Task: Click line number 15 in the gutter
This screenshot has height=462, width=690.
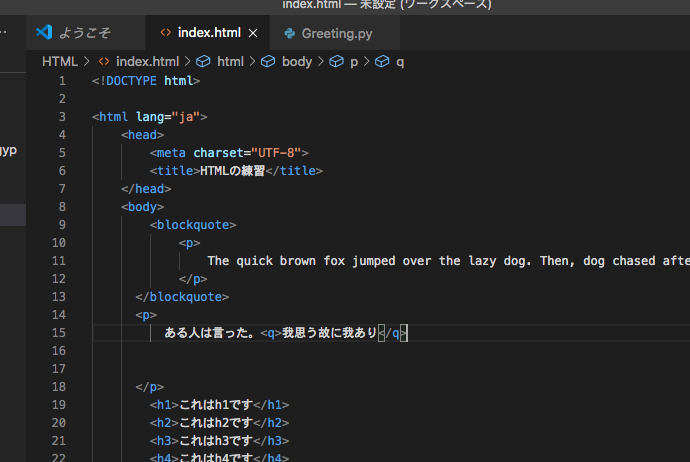Action: coord(59,333)
